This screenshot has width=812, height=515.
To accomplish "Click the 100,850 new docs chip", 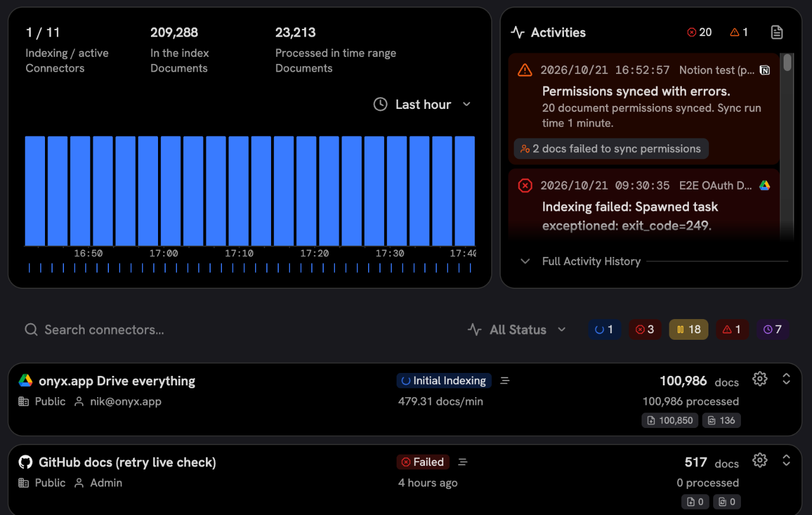I will (x=670, y=420).
